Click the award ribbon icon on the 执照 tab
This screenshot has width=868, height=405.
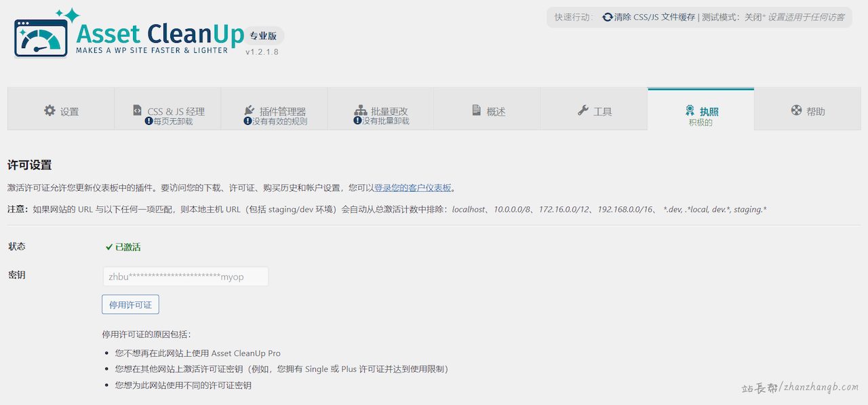pos(690,111)
